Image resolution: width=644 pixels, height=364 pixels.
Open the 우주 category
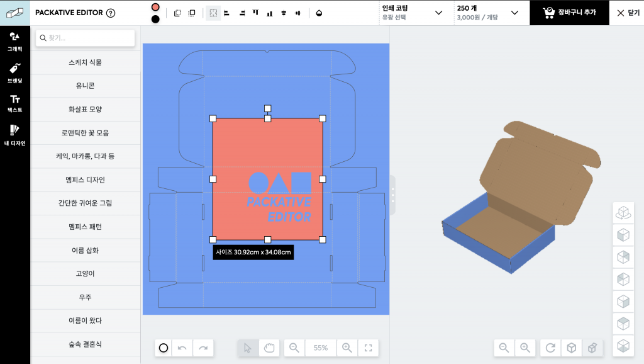click(86, 297)
